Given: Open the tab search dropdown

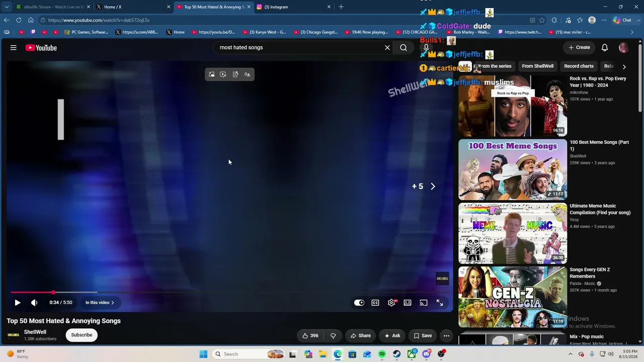Looking at the screenshot, I should 7,7.
